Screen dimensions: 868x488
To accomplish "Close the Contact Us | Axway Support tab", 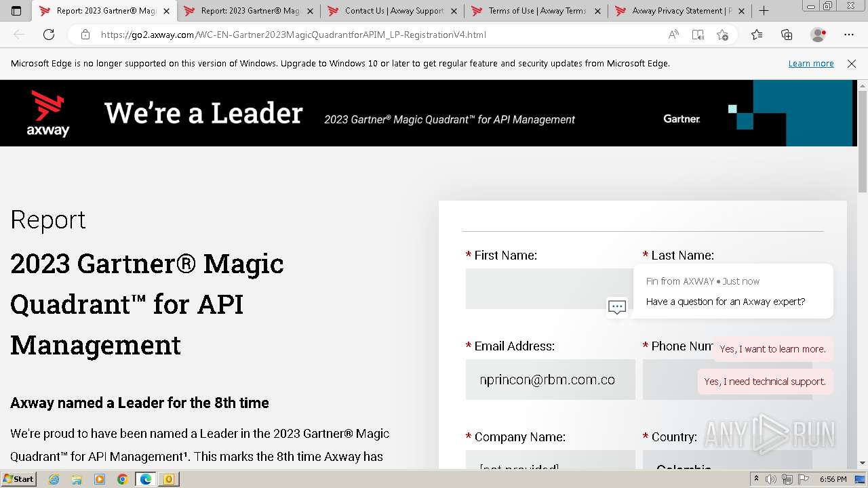I will point(454,11).
